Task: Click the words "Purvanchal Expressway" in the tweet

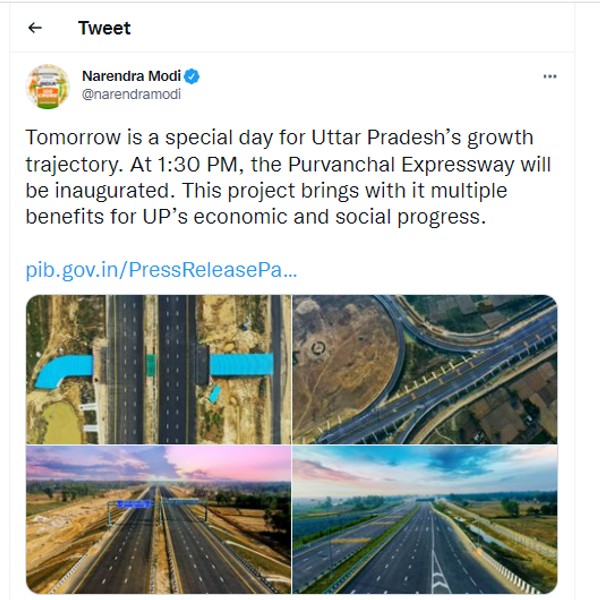Action: tap(445, 164)
